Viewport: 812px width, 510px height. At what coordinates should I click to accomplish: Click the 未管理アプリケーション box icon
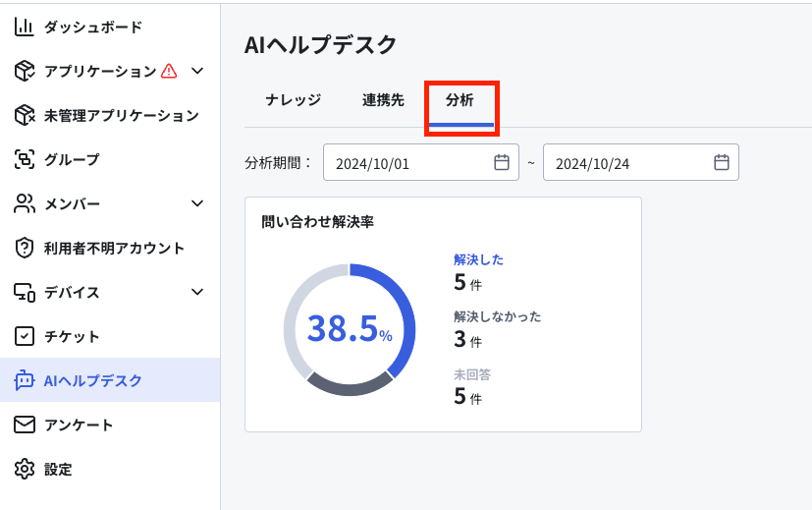tap(24, 115)
